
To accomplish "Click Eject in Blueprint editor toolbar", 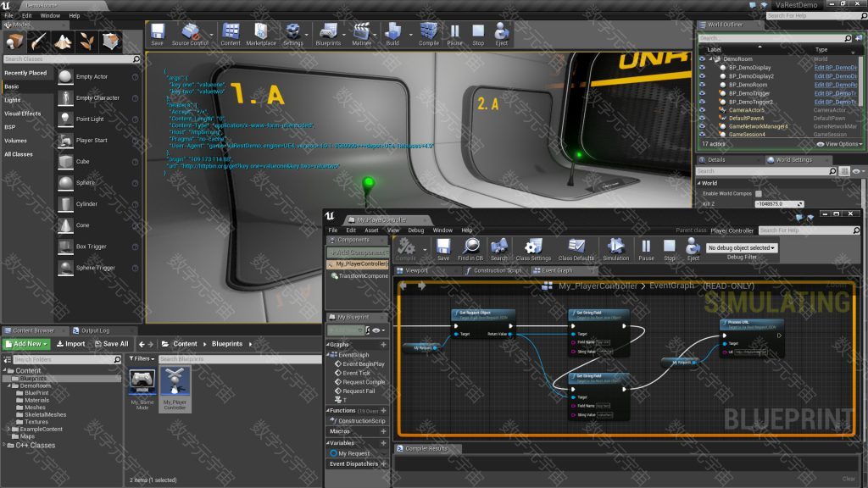I will coord(693,250).
